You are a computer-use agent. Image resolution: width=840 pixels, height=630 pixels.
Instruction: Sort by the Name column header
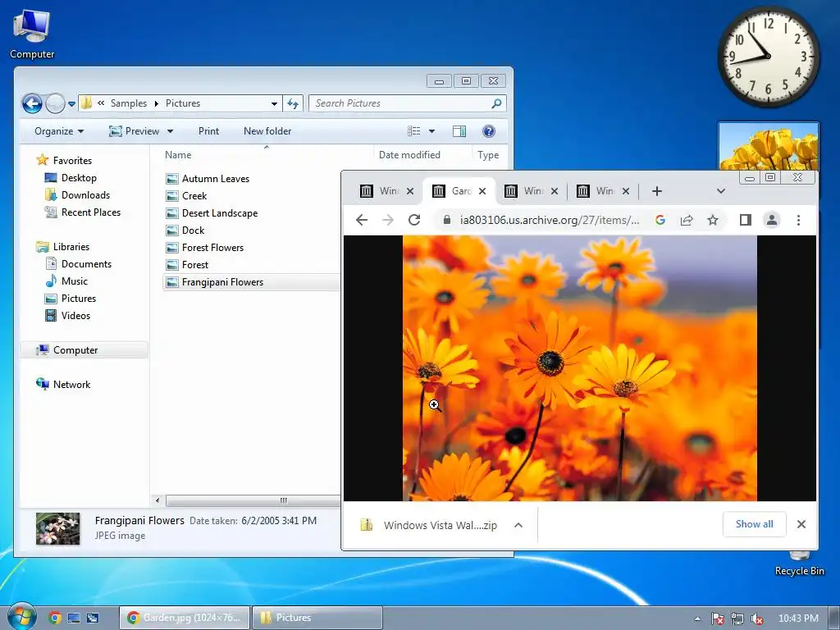tap(178, 155)
